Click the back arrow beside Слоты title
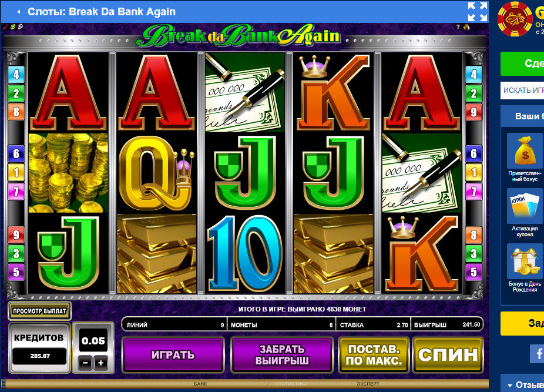Viewport: 544px width, 392px height. pyautogui.click(x=19, y=12)
